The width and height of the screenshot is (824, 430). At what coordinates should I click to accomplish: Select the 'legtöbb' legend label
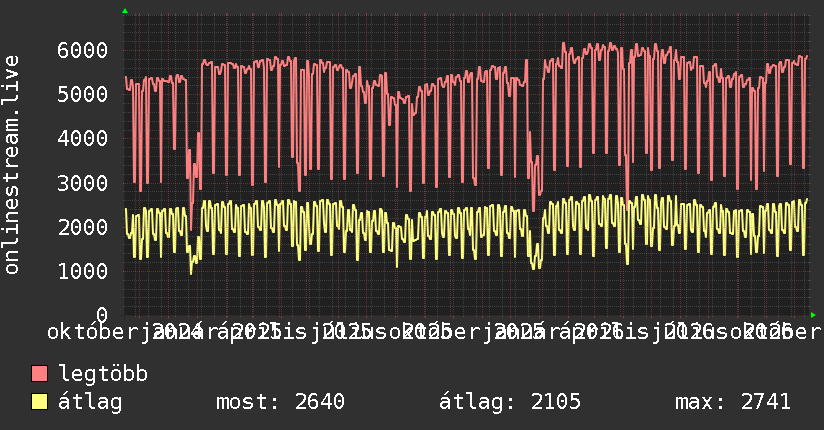tap(103, 373)
